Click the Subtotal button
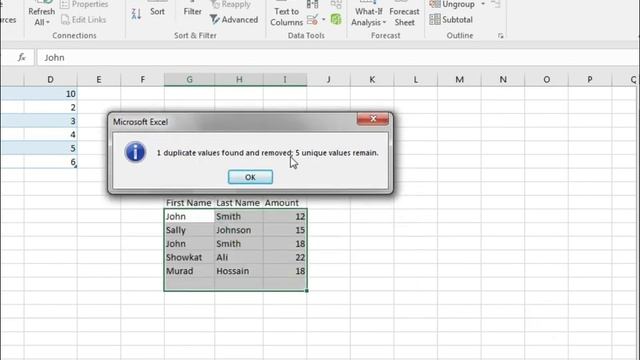This screenshot has height=360, width=640. [x=451, y=20]
